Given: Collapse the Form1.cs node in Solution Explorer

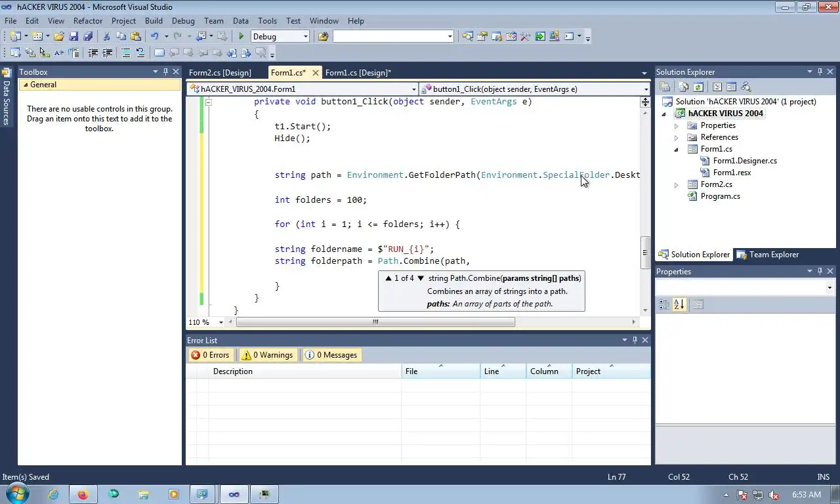Looking at the screenshot, I should tap(677, 149).
